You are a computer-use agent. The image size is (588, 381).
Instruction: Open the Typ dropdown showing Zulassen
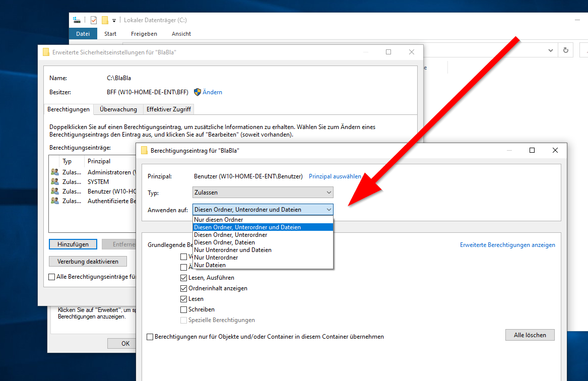pyautogui.click(x=263, y=193)
